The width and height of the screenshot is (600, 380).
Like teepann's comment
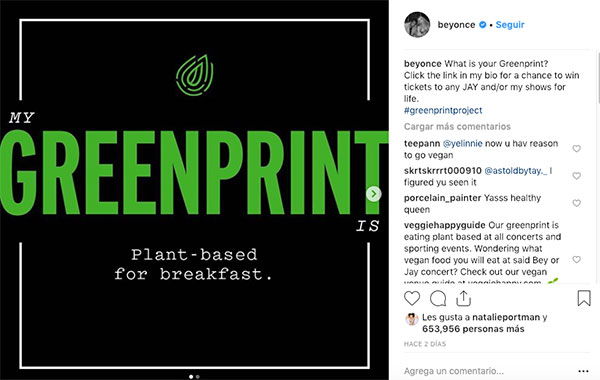click(577, 148)
